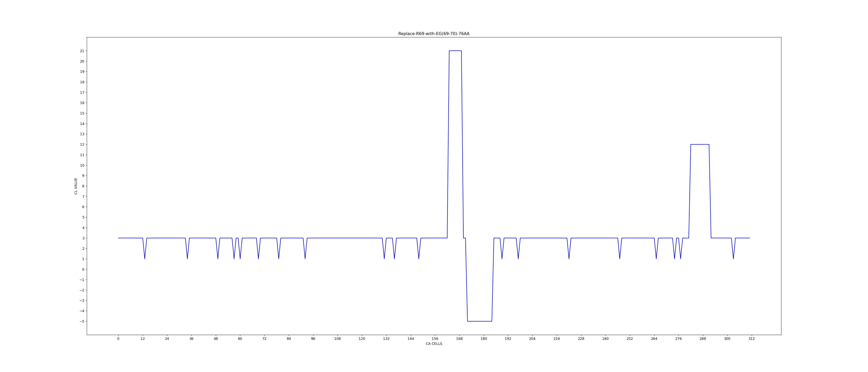This screenshot has width=868, height=372.
Task: Click the first downward dip near cell 13
Action: point(145,258)
